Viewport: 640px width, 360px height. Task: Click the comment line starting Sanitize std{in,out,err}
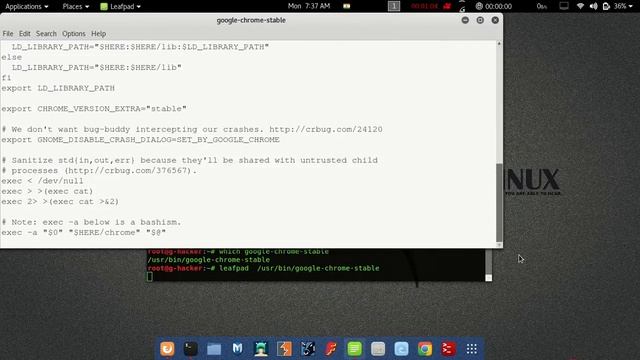pyautogui.click(x=190, y=160)
